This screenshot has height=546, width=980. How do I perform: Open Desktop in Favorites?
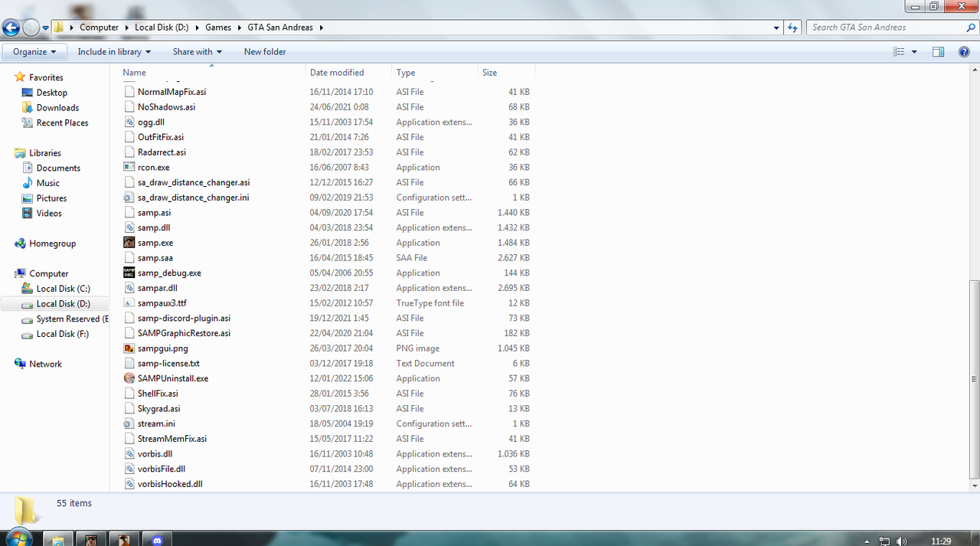pyautogui.click(x=51, y=93)
